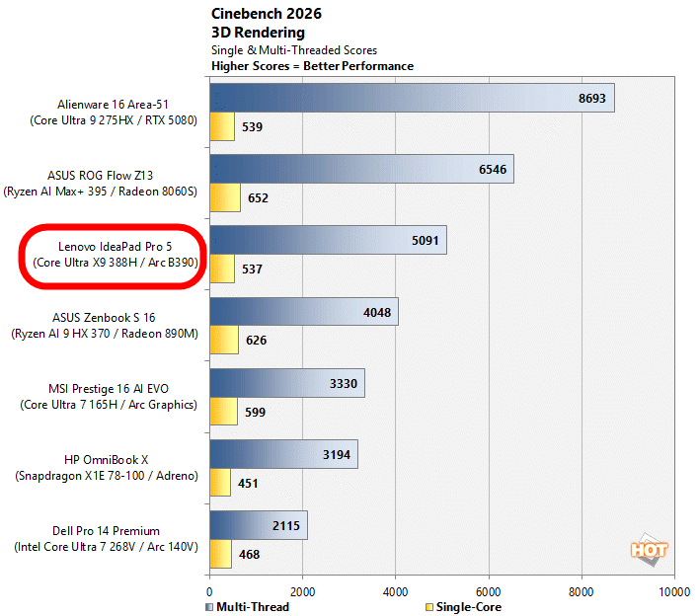Image resolution: width=699 pixels, height=616 pixels.
Task: Click the MSI Prestige single-core bar showing 599
Action: click(x=223, y=412)
